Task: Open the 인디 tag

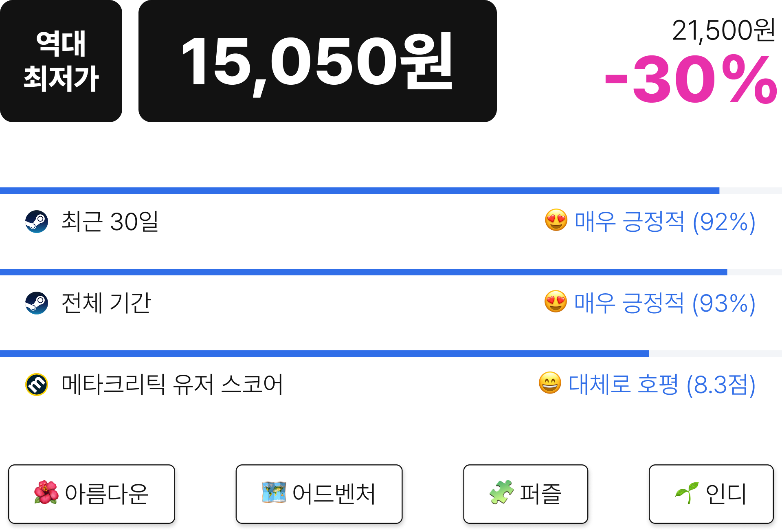Action: 711,494
